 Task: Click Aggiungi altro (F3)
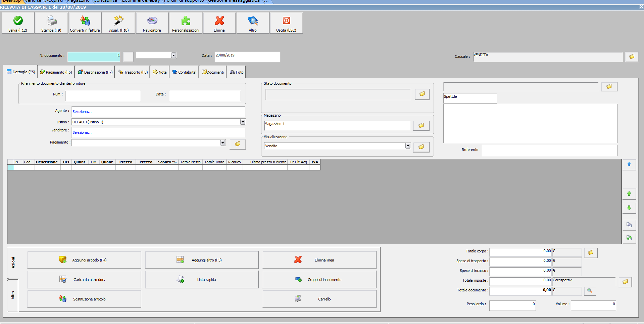point(202,260)
